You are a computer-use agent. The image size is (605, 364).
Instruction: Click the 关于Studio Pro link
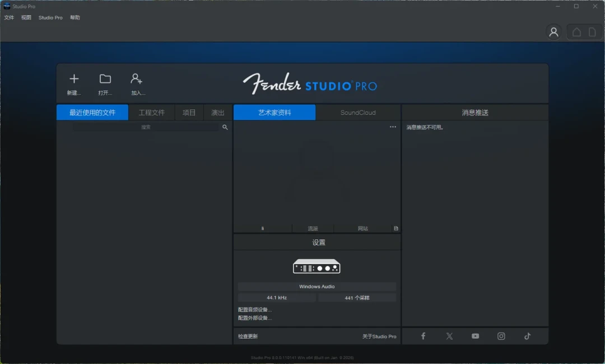click(x=379, y=336)
